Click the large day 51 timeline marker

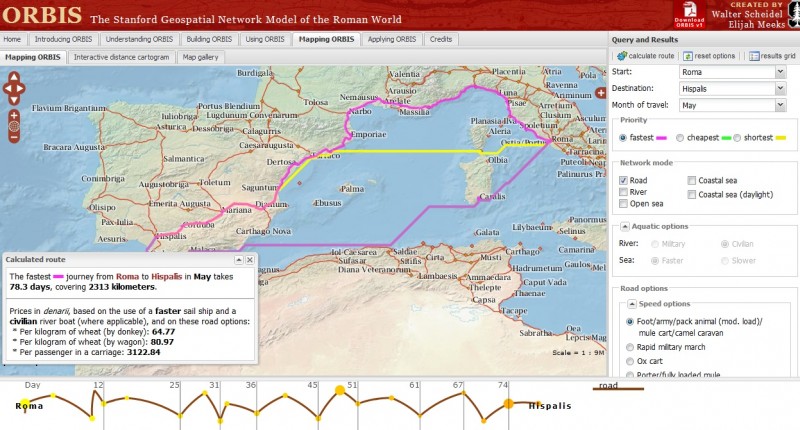(340, 391)
